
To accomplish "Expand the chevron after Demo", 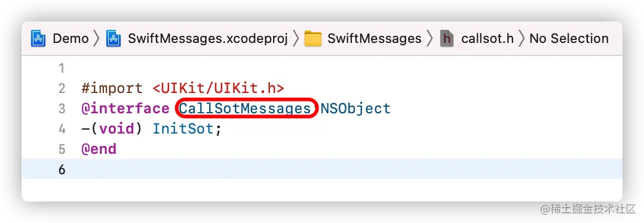I will [97, 39].
